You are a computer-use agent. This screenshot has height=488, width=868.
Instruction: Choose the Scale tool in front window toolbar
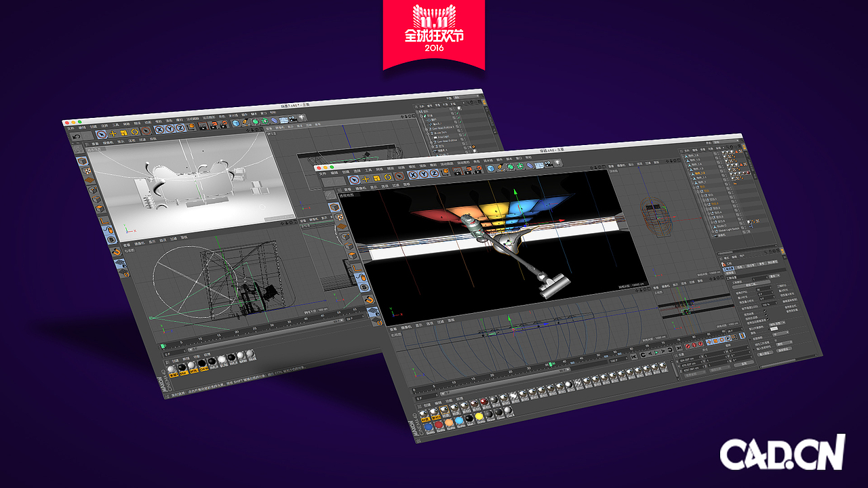pyautogui.click(x=377, y=178)
